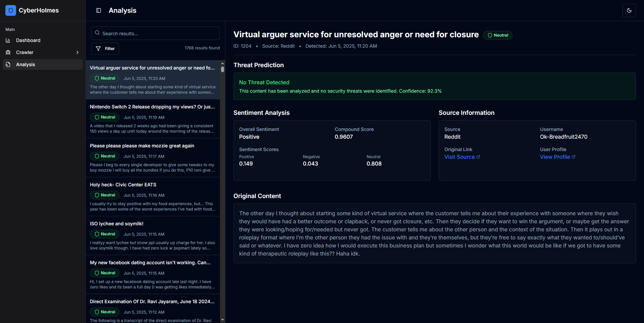Viewport: 644px width, 323px height.
Task: Click Neutral badge on mozzie row
Action: click(x=105, y=156)
